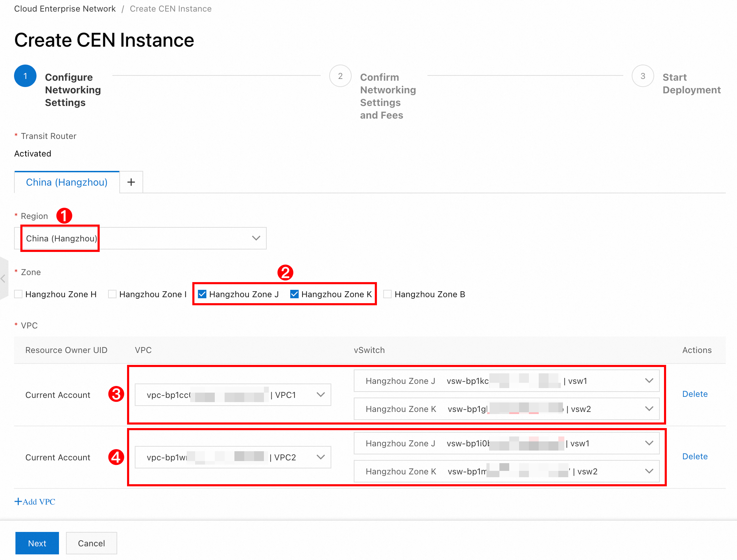Open the VPC1 selection dropdown

(x=233, y=395)
